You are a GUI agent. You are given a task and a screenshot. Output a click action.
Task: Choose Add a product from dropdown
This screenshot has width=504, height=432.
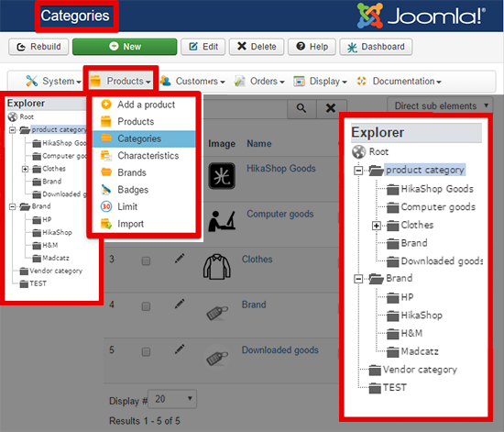pos(144,105)
